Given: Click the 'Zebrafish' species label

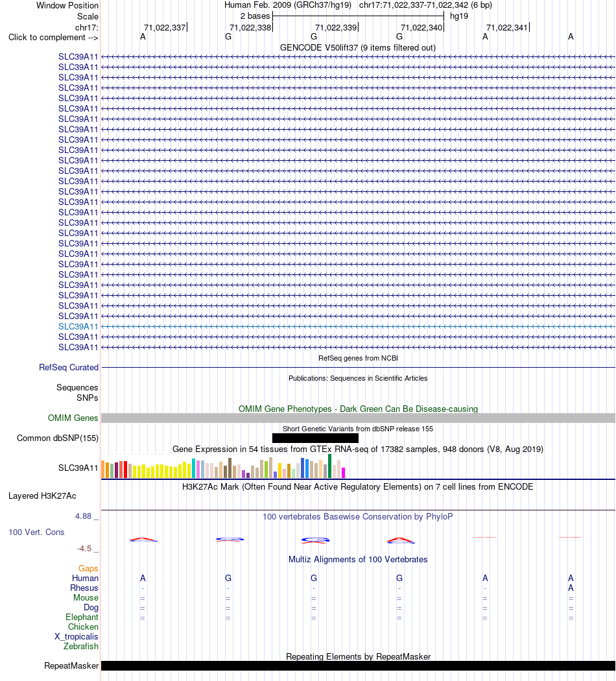Looking at the screenshot, I should [81, 646].
